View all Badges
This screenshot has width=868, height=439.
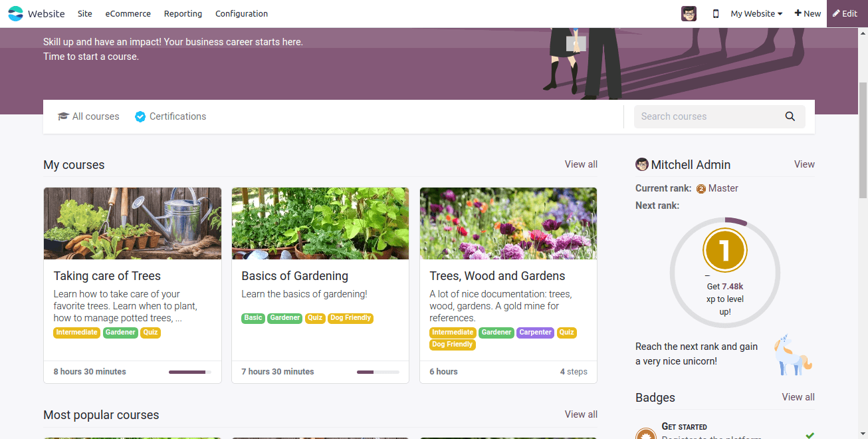(798, 397)
